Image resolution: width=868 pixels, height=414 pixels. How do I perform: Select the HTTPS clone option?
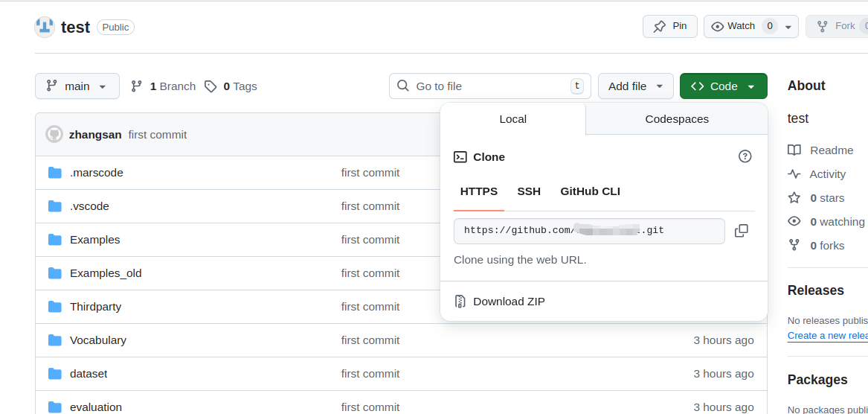(479, 191)
